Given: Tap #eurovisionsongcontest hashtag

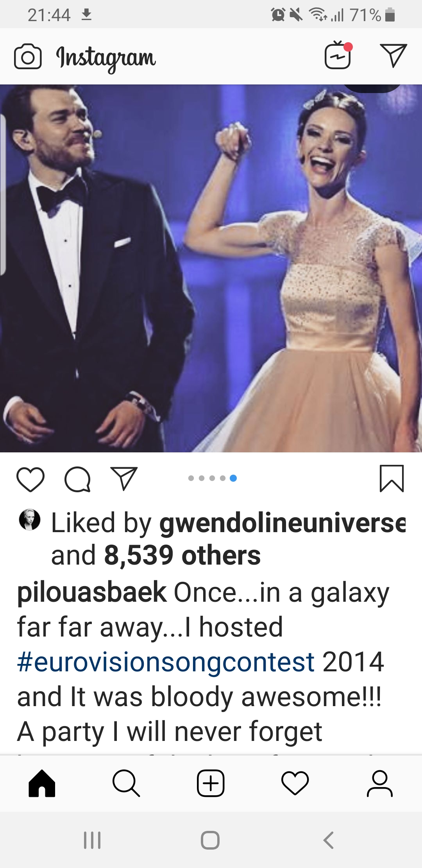Looking at the screenshot, I should point(166,662).
